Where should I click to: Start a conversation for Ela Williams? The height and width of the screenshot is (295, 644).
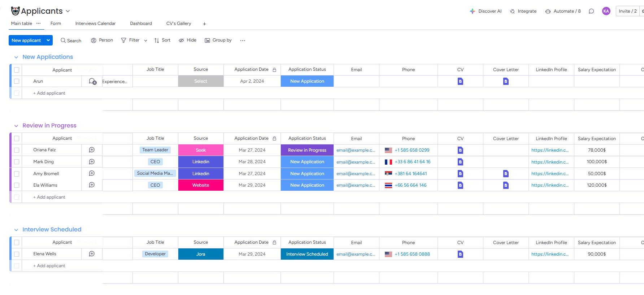click(x=92, y=185)
